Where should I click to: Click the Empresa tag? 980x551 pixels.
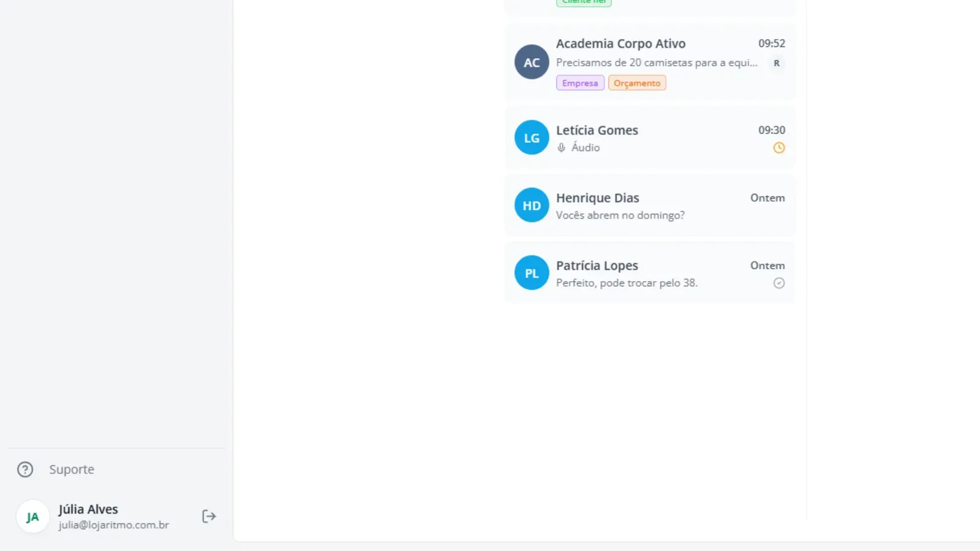coord(580,83)
